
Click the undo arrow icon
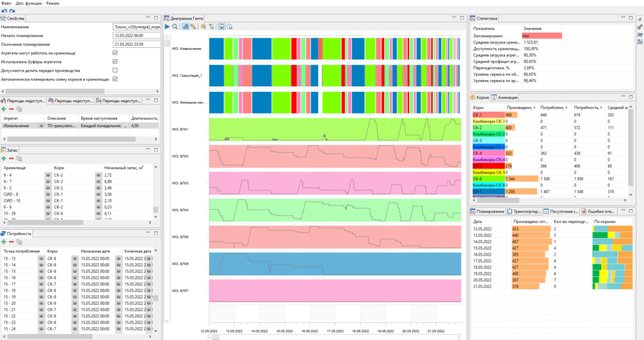[4, 11]
